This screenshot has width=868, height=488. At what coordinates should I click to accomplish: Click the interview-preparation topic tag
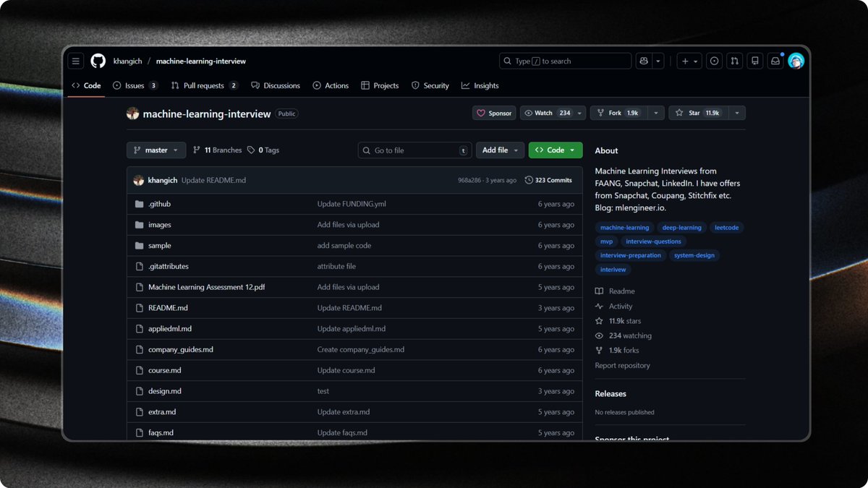[631, 255]
